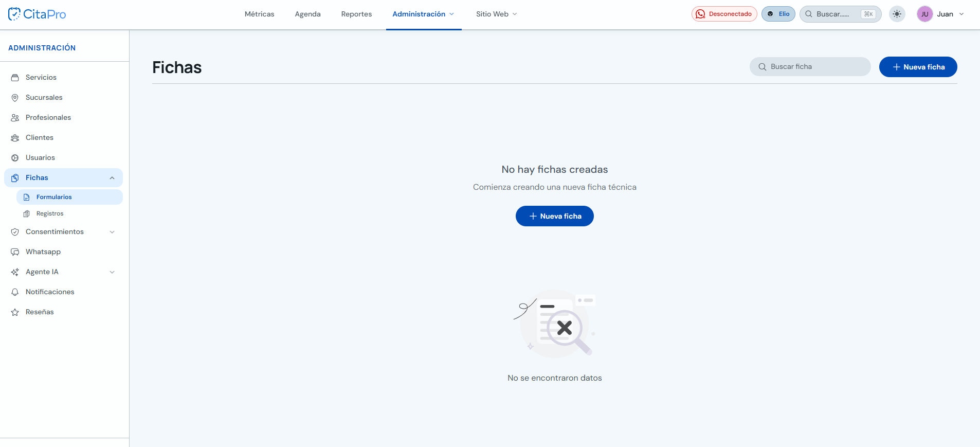
Task: Click the Clientes group icon
Action: (15, 138)
